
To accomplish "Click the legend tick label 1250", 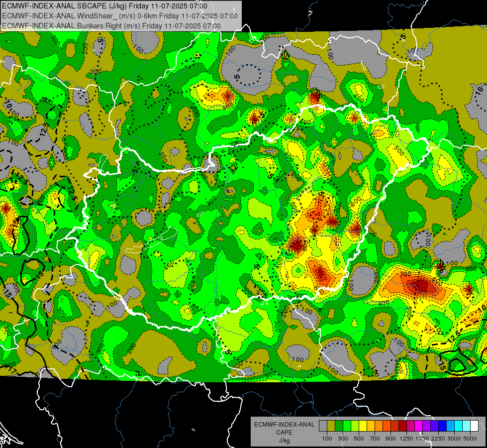I will pyautogui.click(x=406, y=439).
